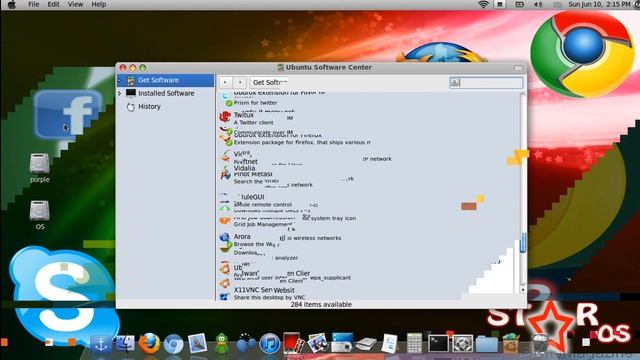The width and height of the screenshot is (640, 360).
Task: Open the volume indicator in menu bar
Action: [538, 4]
